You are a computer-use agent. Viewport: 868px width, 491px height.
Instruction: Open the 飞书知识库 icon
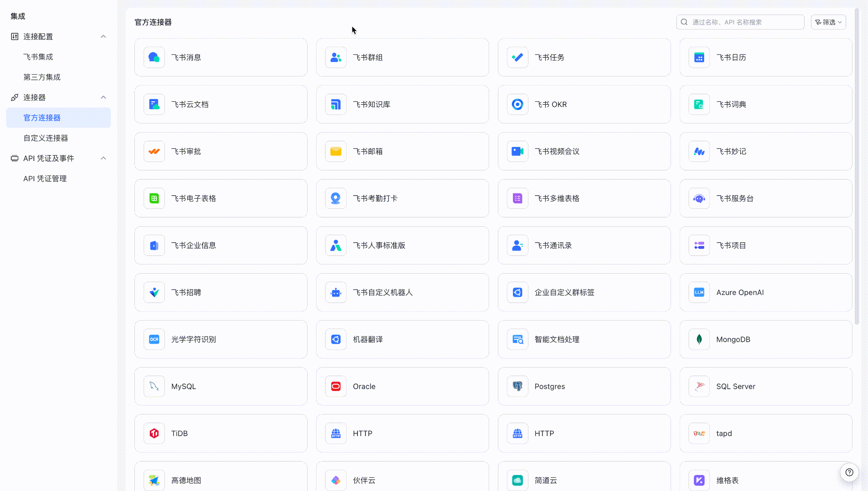click(x=336, y=104)
